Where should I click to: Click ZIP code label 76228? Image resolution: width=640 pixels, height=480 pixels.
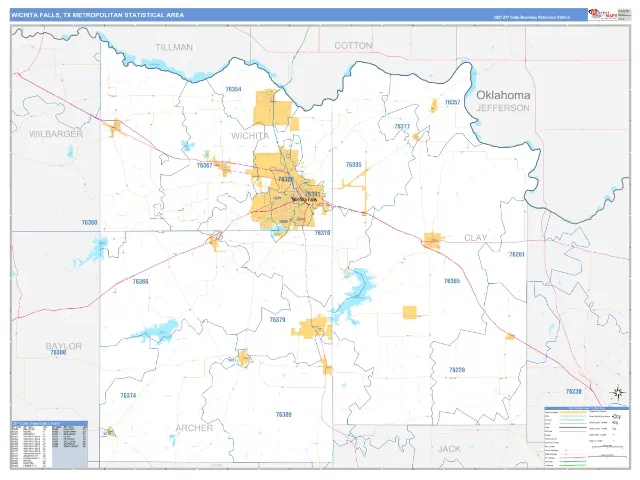click(457, 370)
